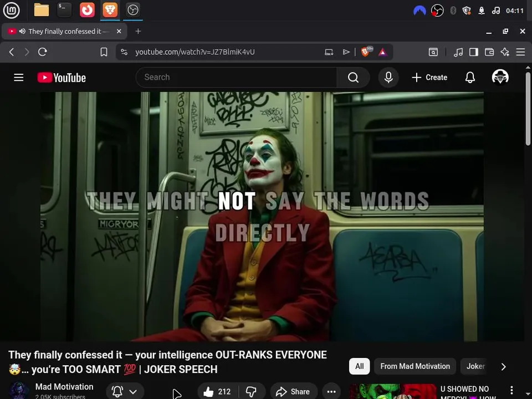Click the cast/install screen icon in address bar
This screenshot has width=532, height=399.
[329, 52]
